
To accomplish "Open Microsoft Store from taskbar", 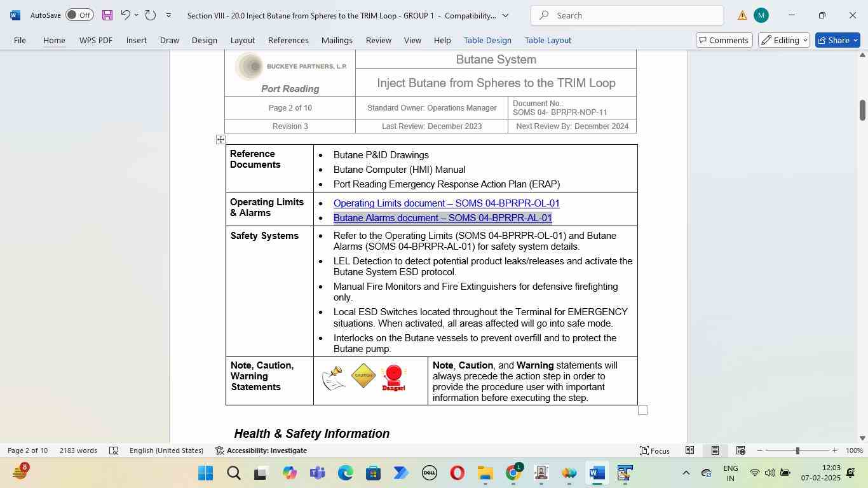I will (x=373, y=473).
